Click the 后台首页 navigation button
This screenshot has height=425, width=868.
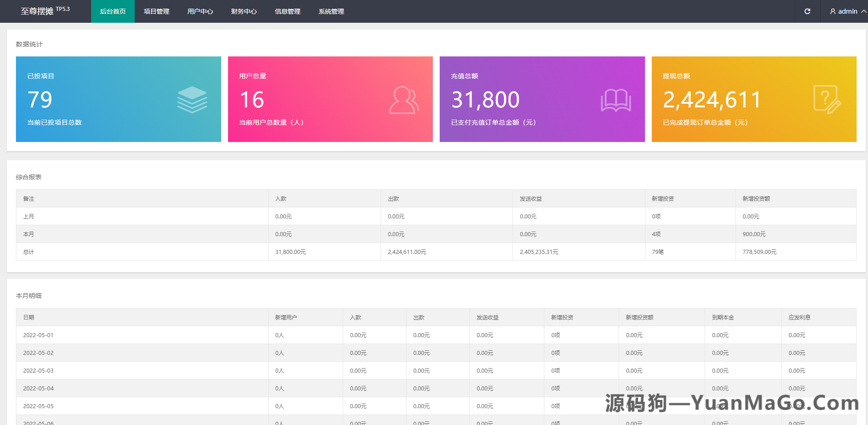112,11
